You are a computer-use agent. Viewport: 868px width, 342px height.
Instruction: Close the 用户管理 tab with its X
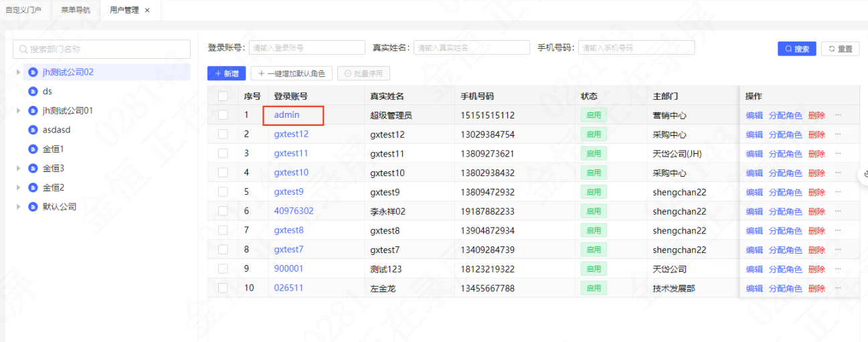147,10
